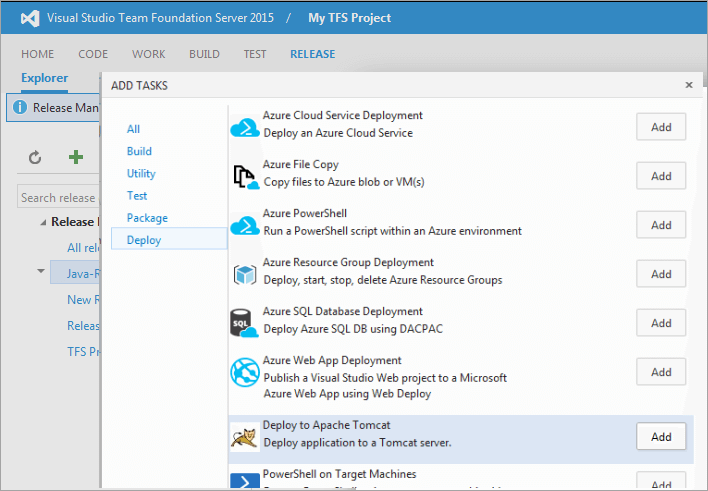Open the BUILD hub tab
708x491 pixels.
click(x=204, y=54)
